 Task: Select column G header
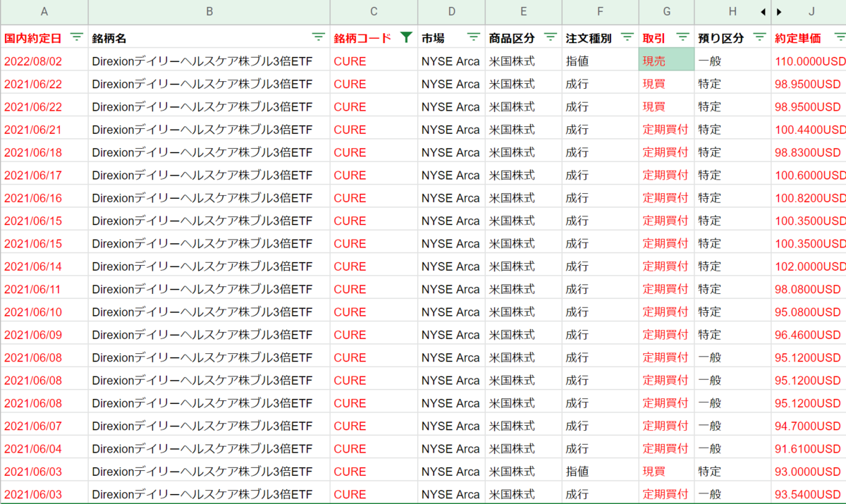click(x=667, y=11)
